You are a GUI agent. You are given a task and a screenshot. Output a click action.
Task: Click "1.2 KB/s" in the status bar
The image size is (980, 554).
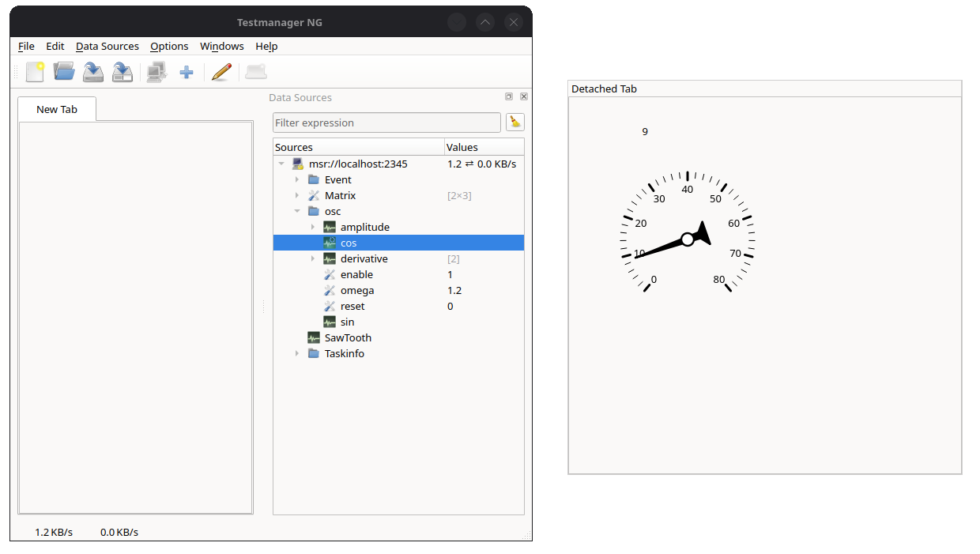point(54,532)
